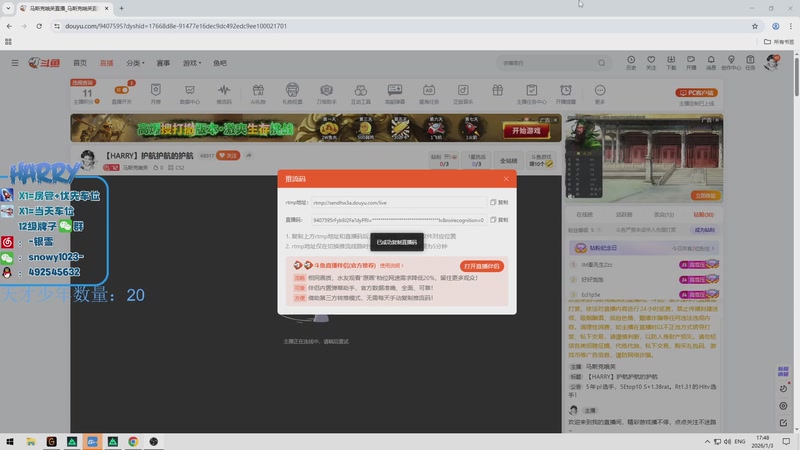Click the streamer avatar beside room title
The image size is (800, 450).
pos(88,160)
